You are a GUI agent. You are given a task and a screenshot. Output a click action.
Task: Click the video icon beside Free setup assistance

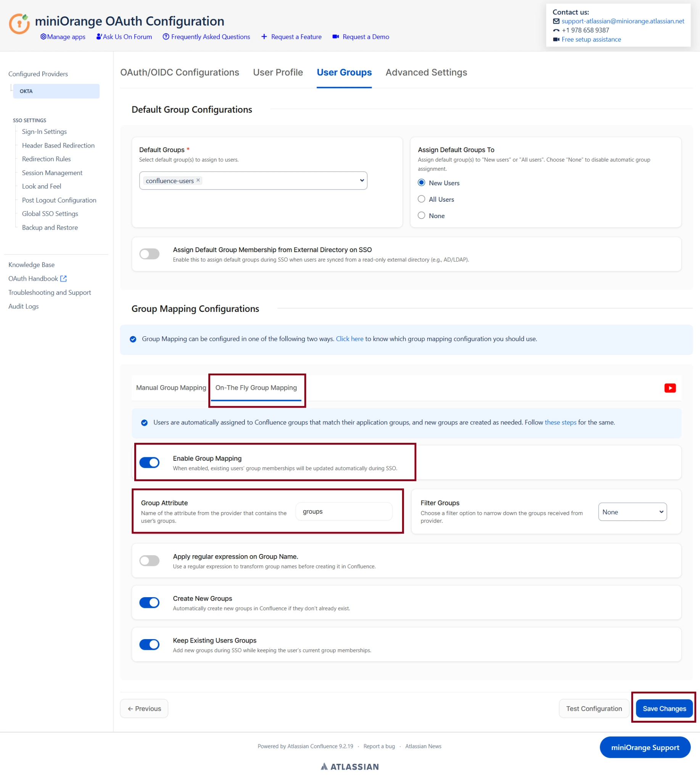click(x=556, y=39)
